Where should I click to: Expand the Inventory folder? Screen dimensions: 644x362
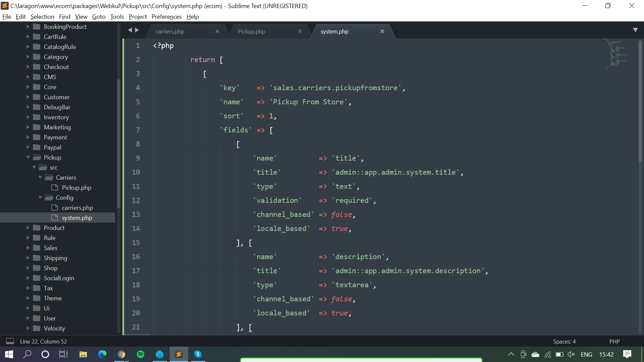coord(28,117)
